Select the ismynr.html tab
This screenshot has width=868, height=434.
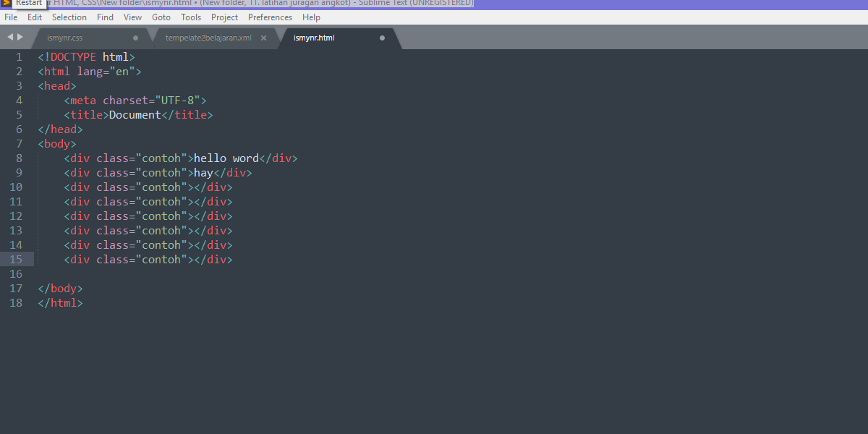314,38
